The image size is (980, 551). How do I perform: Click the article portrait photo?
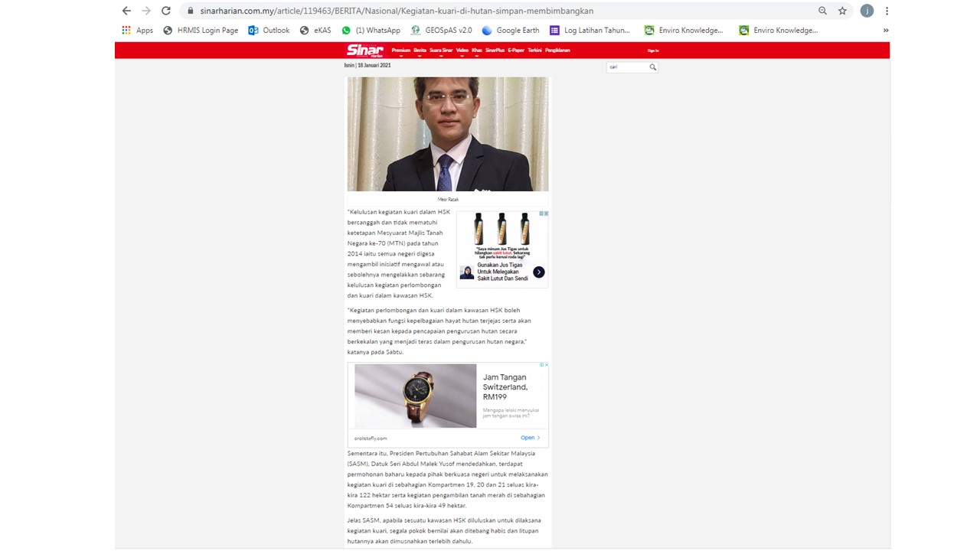[x=448, y=134]
